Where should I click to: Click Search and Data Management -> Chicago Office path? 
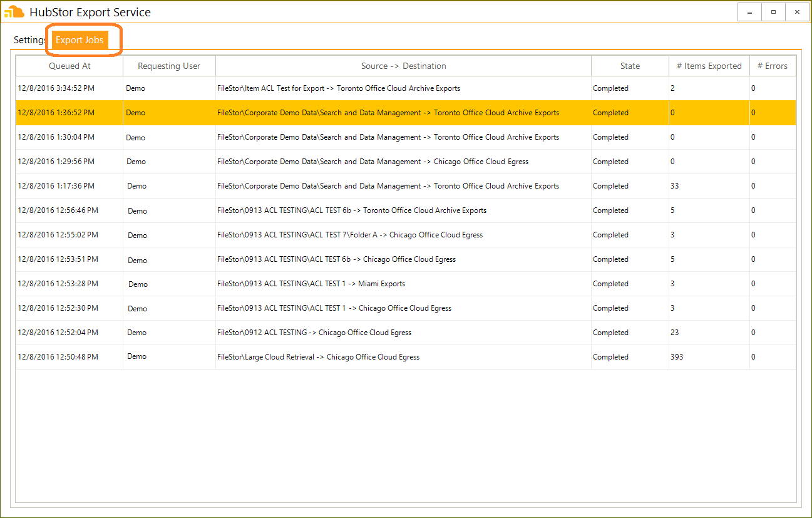373,162
